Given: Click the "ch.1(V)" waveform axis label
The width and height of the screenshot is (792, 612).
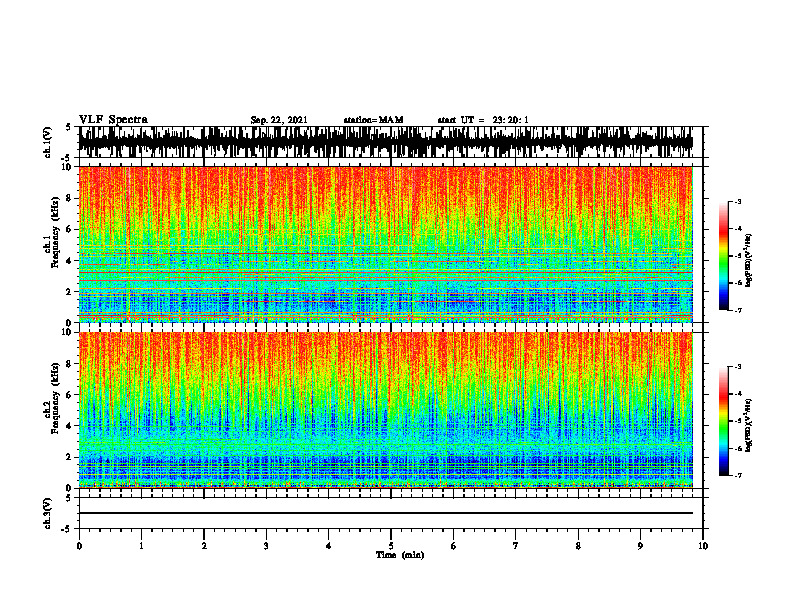Looking at the screenshot, I should pos(48,142).
